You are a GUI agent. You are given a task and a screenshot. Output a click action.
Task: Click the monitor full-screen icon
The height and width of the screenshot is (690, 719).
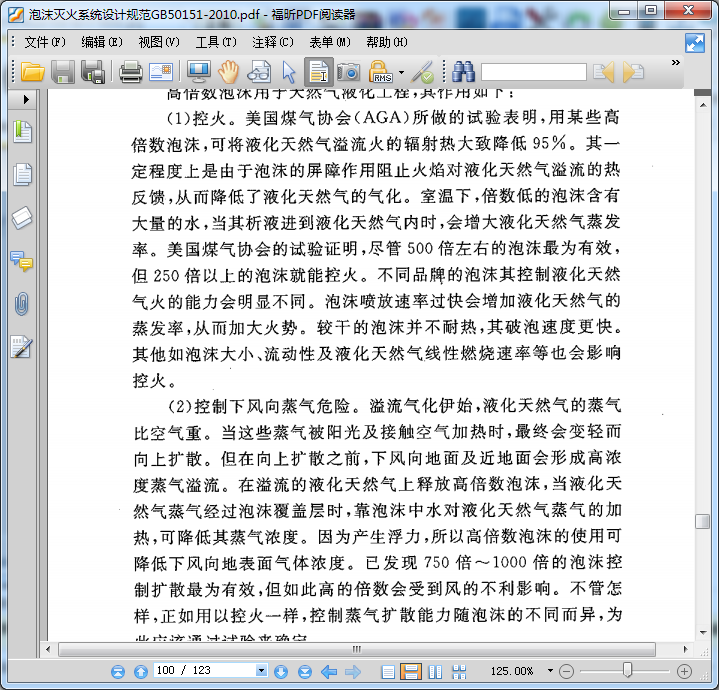click(x=199, y=72)
